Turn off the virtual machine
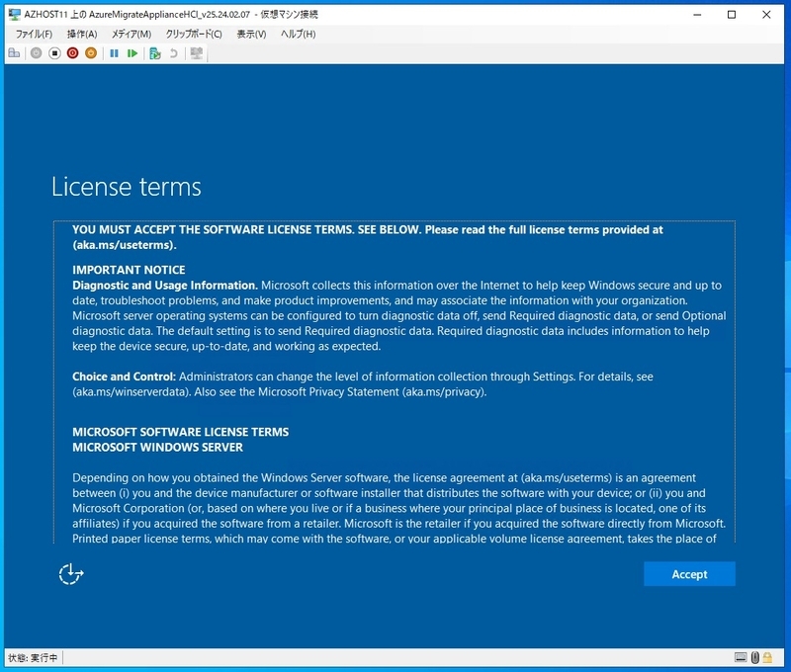 (54, 53)
